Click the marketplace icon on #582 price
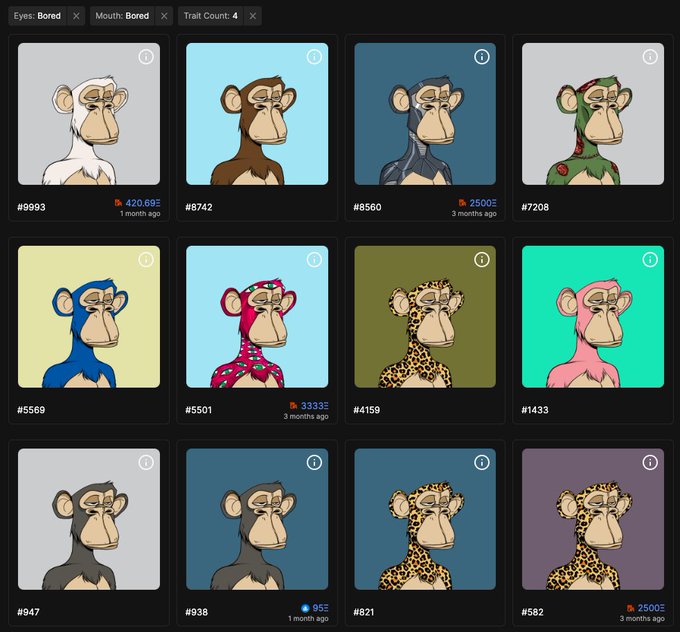 coord(631,608)
